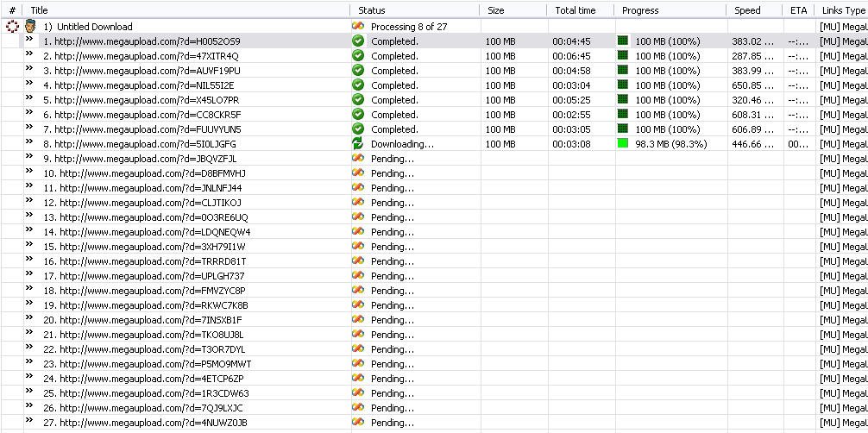Click the pending icon of 7INSXB1F row

point(358,319)
